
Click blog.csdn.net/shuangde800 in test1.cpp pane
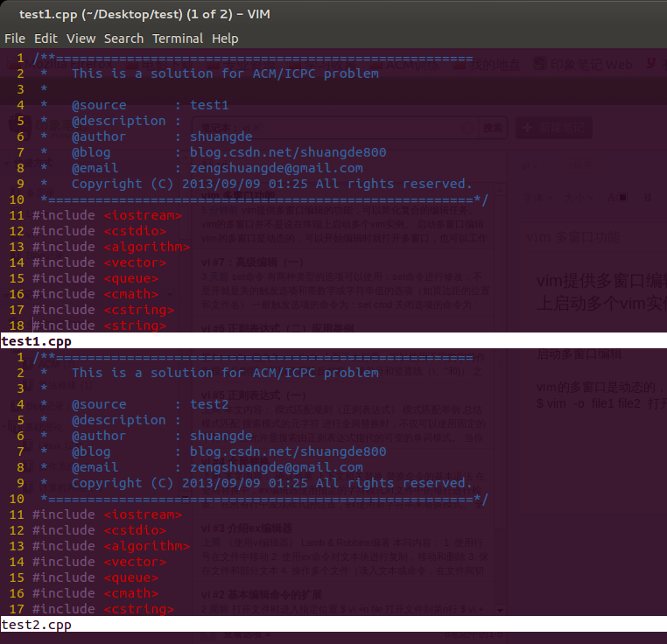point(288,152)
